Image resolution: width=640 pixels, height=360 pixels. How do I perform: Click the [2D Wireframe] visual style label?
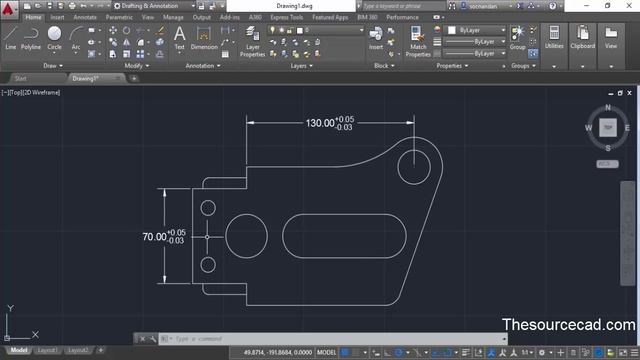[x=41, y=93]
